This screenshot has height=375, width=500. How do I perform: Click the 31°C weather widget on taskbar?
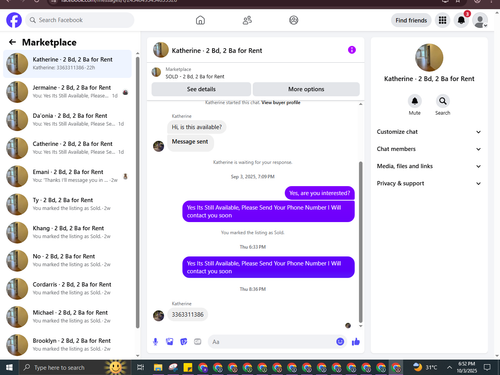pyautogui.click(x=425, y=367)
